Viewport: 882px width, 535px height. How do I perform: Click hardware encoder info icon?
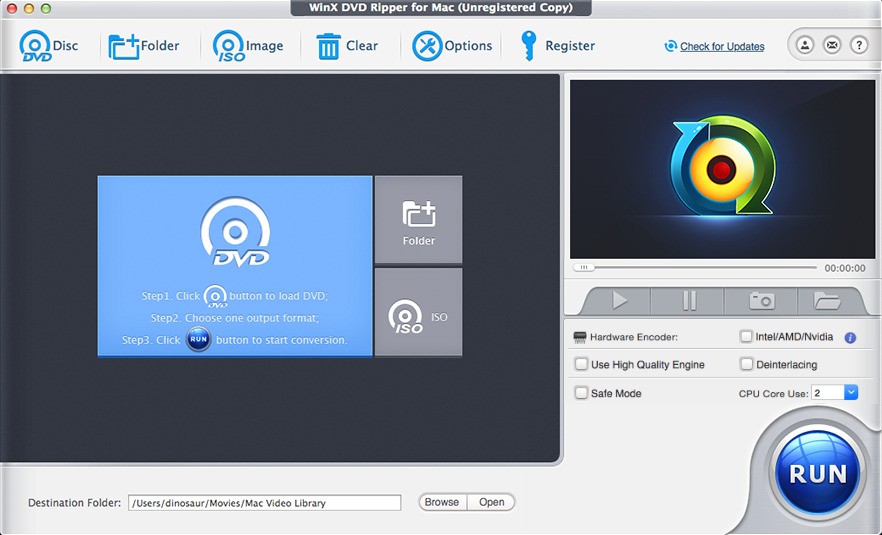[x=850, y=338]
